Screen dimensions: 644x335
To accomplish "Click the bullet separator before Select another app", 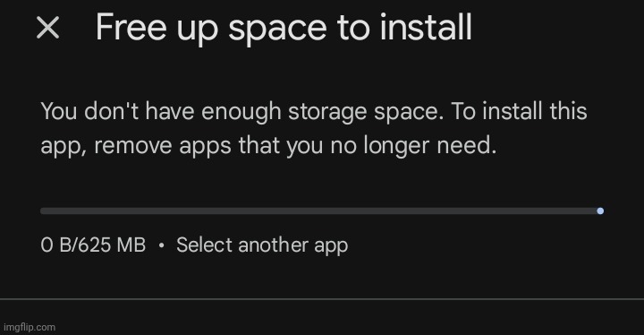I will 161,245.
